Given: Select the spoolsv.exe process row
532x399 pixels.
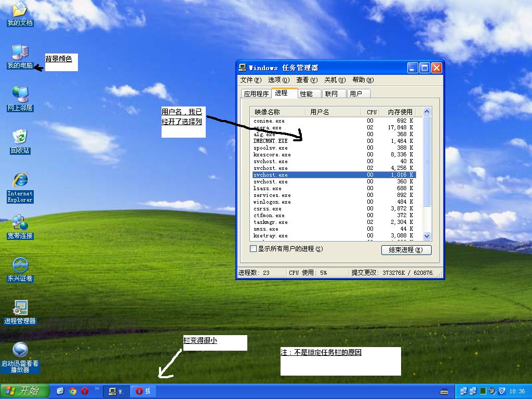Looking at the screenshot, I should 334,148.
